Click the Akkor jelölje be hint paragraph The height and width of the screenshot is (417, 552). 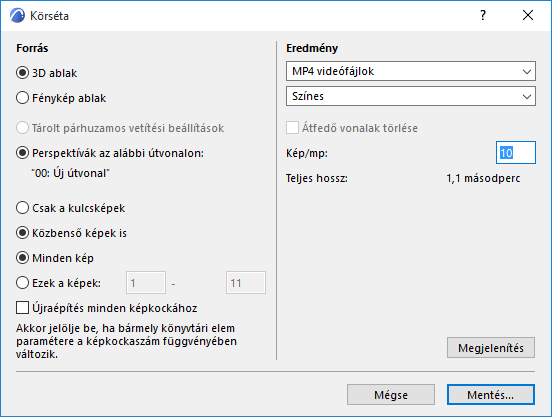pyautogui.click(x=126, y=341)
